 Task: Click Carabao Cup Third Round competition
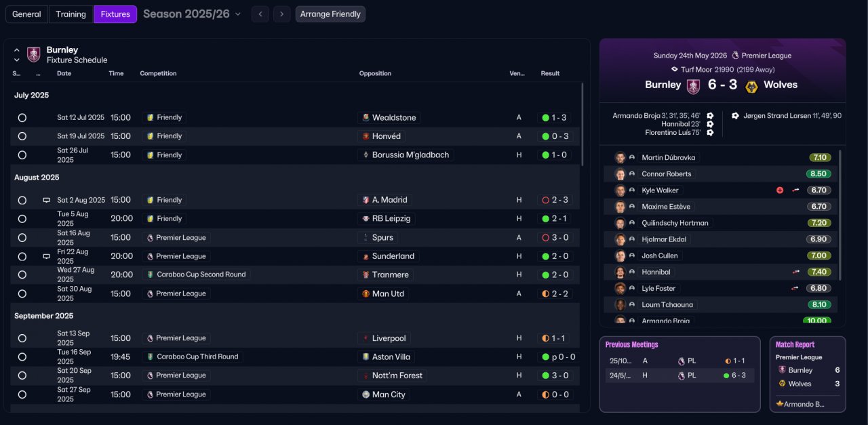193,357
